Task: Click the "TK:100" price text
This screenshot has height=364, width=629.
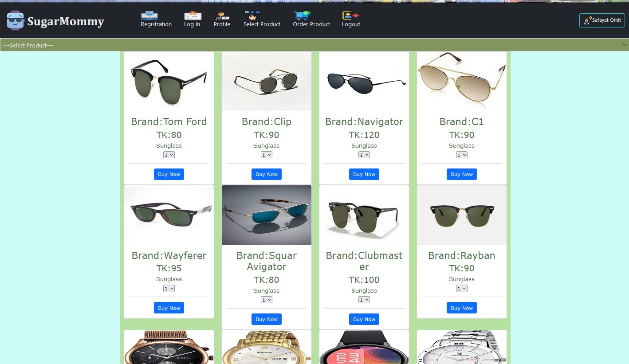Action: pyautogui.click(x=364, y=280)
